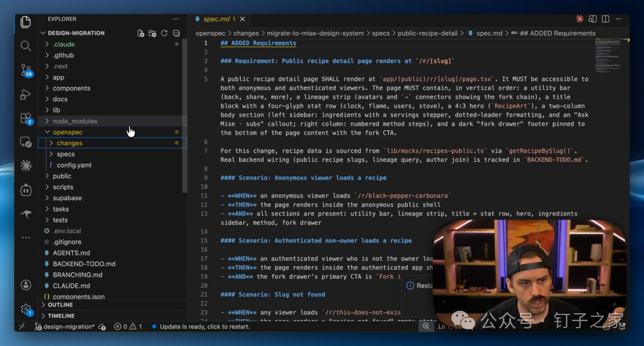644x346 pixels.
Task: Open errors and warnings in status bar
Action: (128, 327)
